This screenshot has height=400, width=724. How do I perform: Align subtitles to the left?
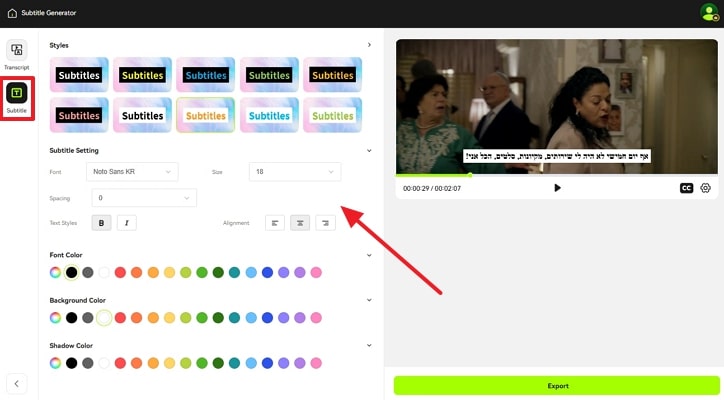coord(275,223)
